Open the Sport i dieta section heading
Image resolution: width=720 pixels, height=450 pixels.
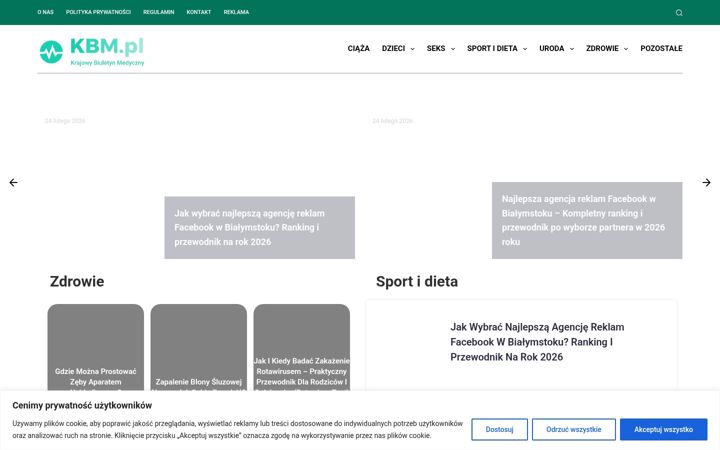coord(417,281)
